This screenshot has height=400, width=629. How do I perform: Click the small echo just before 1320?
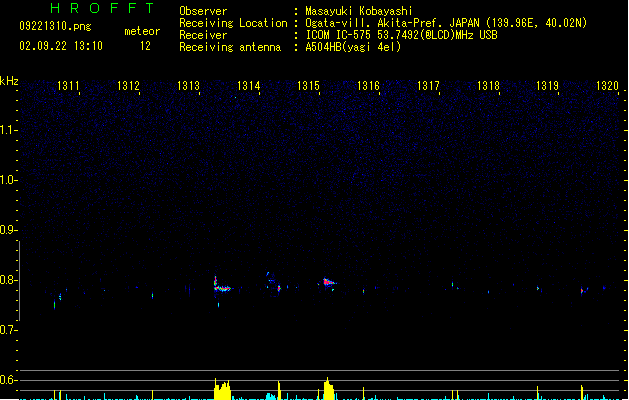pyautogui.click(x=584, y=290)
